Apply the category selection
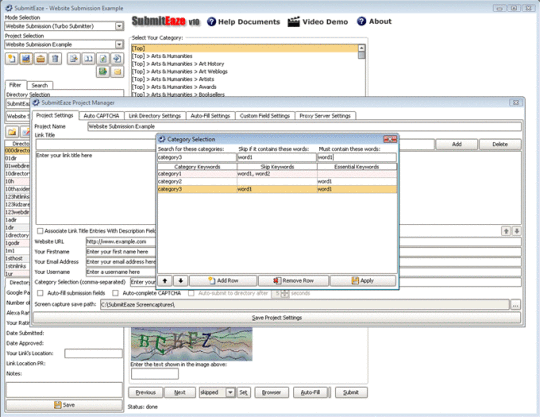 coord(363,281)
